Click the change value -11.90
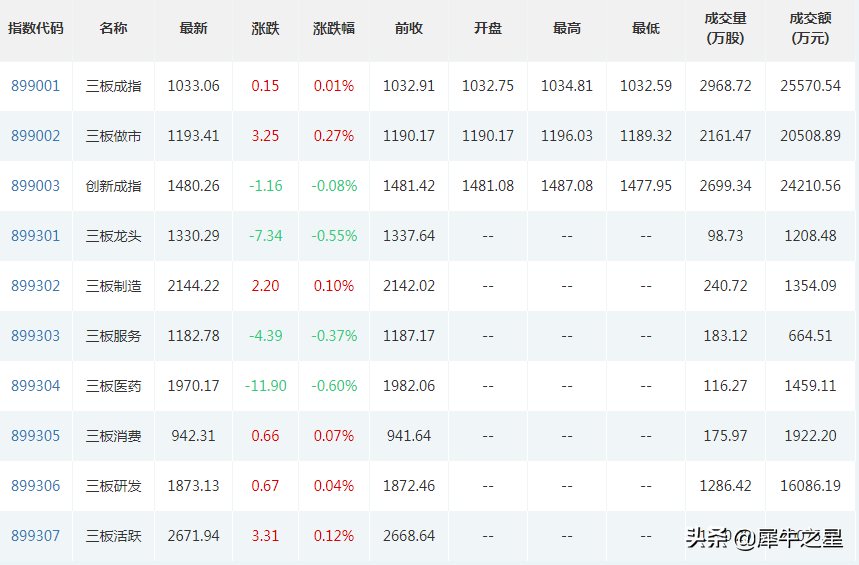The image size is (859, 565). click(x=266, y=386)
